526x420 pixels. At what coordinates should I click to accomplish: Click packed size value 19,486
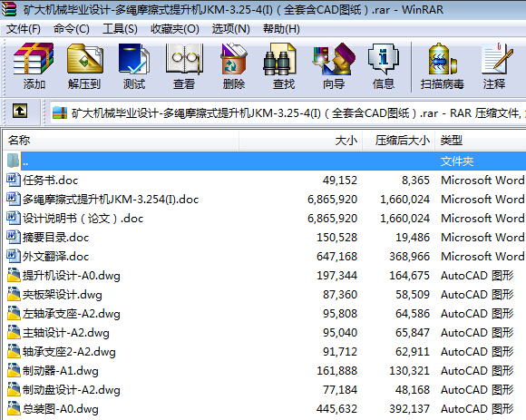point(413,238)
